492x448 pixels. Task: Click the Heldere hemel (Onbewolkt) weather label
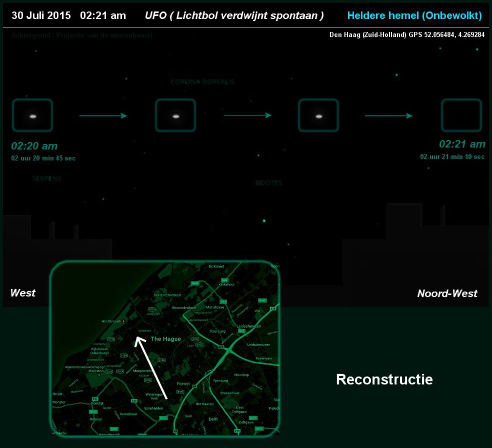[414, 15]
